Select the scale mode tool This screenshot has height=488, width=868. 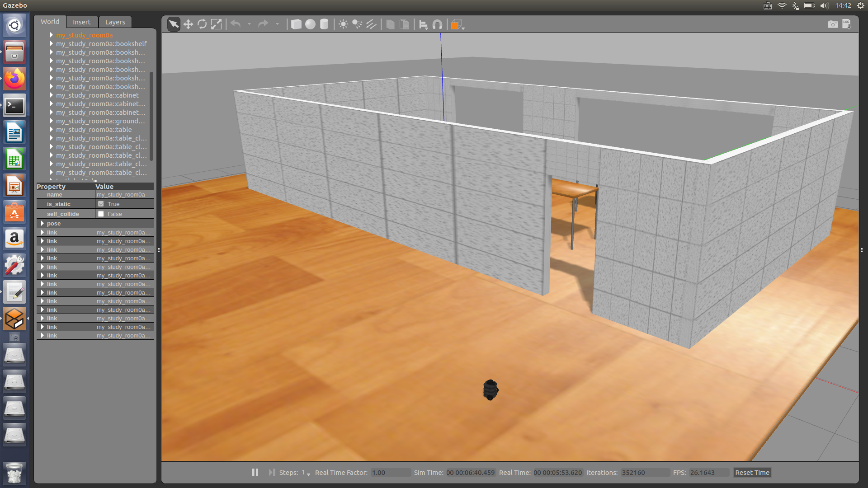click(217, 24)
